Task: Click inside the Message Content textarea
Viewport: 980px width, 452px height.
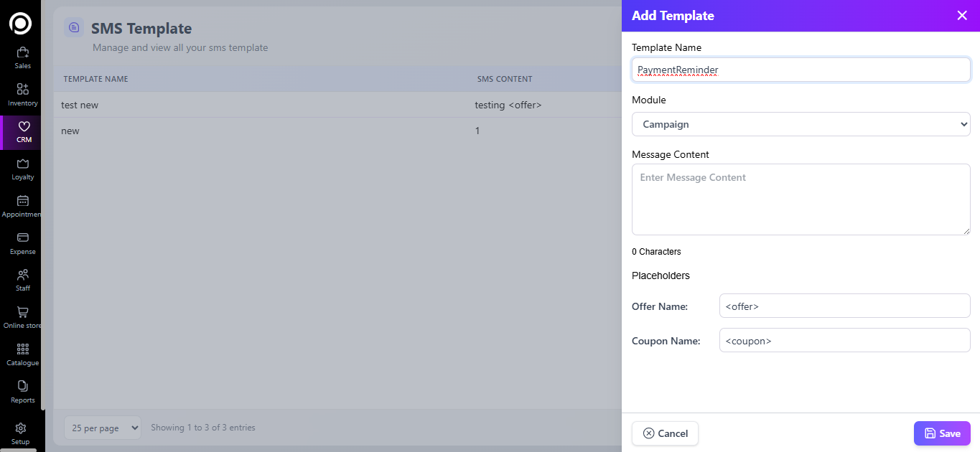Action: click(x=801, y=199)
